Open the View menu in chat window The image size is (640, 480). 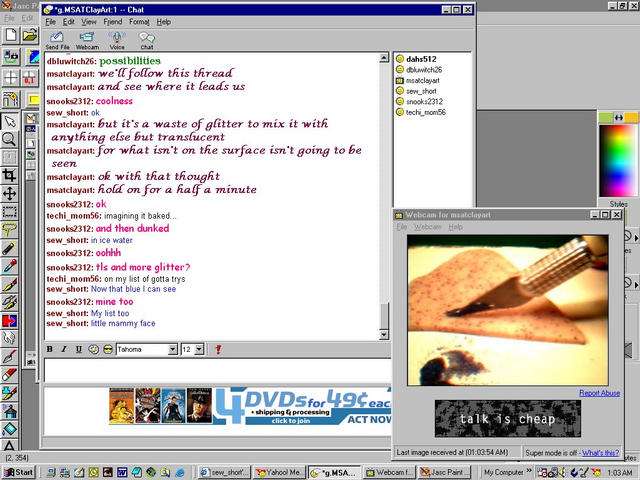click(x=89, y=22)
